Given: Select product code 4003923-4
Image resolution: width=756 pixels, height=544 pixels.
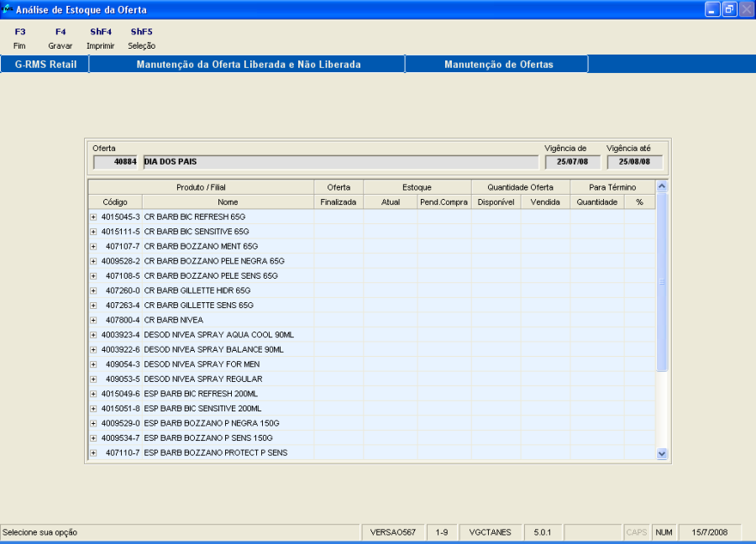Looking at the screenshot, I should click(120, 335).
